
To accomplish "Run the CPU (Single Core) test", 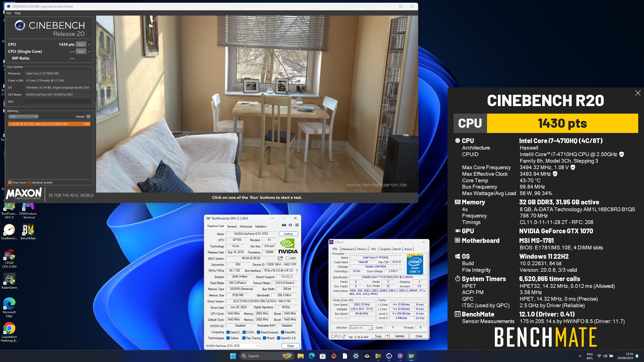I will [x=81, y=52].
